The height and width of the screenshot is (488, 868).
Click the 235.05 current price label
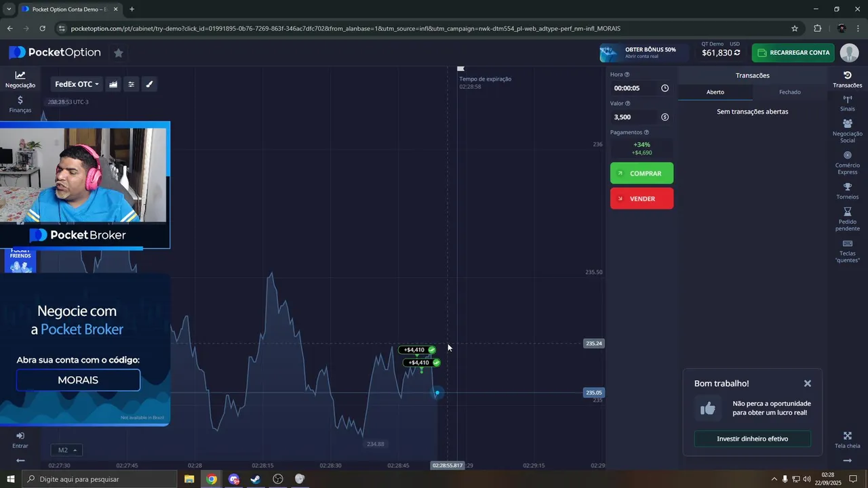[593, 392]
